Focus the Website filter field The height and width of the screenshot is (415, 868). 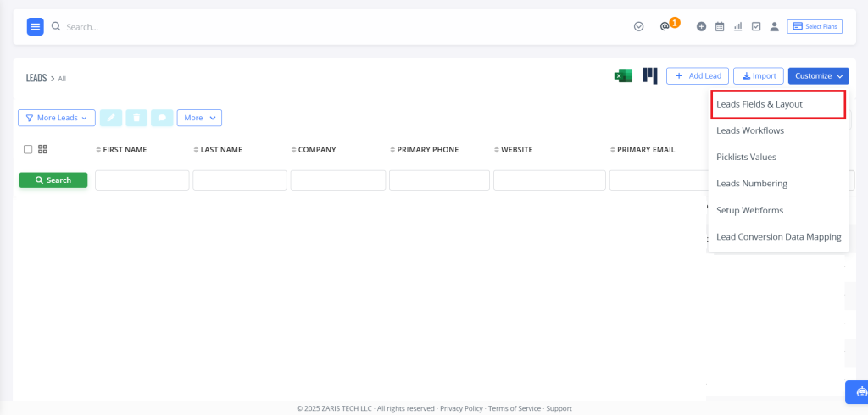click(x=549, y=180)
